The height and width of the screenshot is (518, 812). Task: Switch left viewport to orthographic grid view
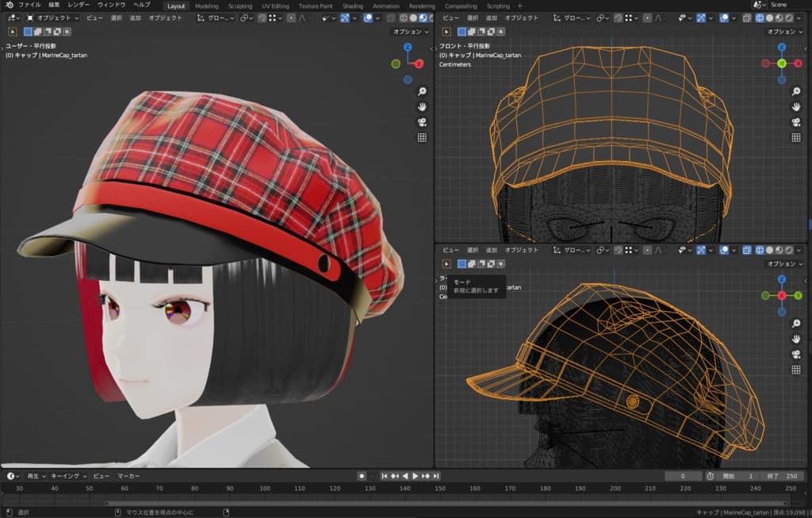tap(422, 137)
